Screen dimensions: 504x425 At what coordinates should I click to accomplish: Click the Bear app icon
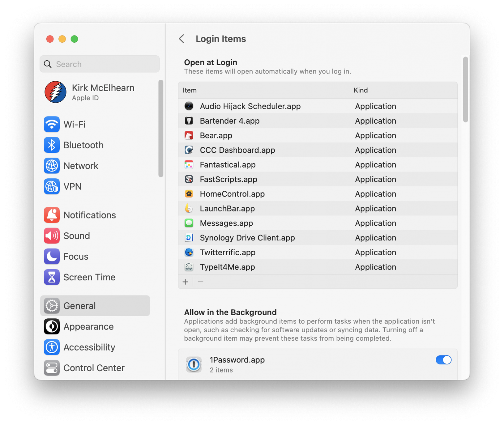(189, 135)
